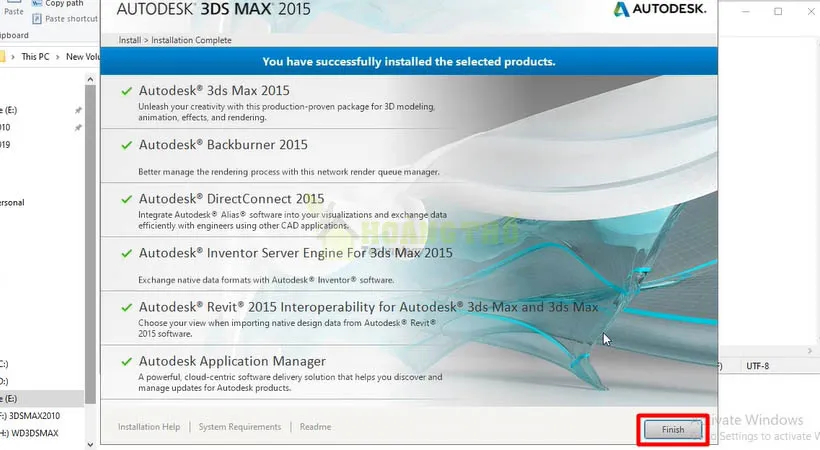Image resolution: width=820 pixels, height=450 pixels.
Task: Open Installation Help link
Action: click(x=149, y=427)
